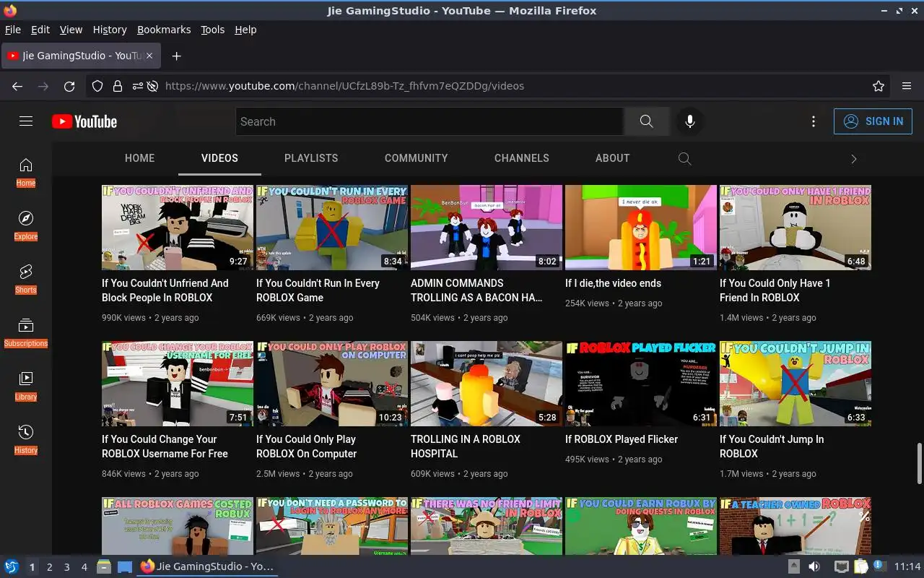Go to Home in sidebar
Viewport: 924px width, 578px height.
click(x=26, y=173)
